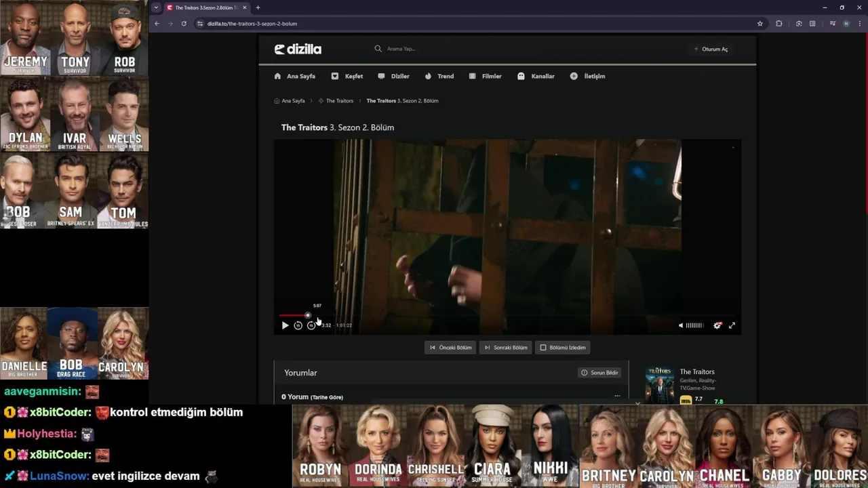Open the comments three-dot options menu
868x488 pixels.
[617, 396]
